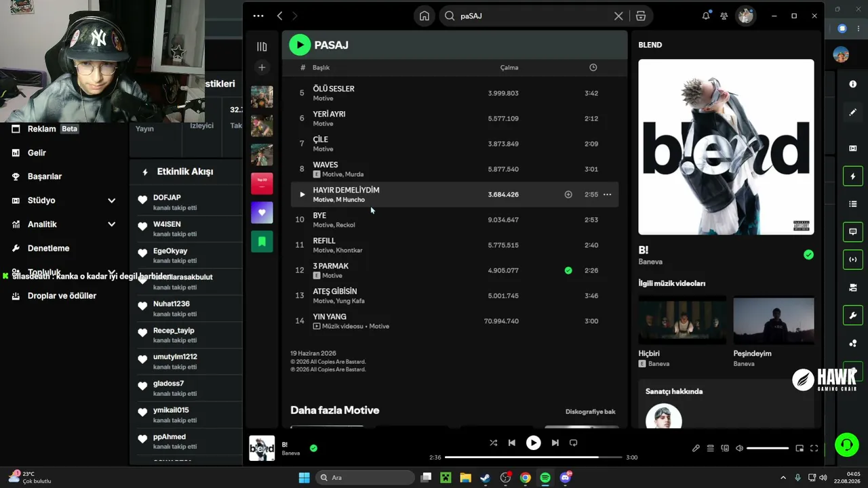868x488 pixels.
Task: Select the ÖLÜ SESLER track title
Action: (x=334, y=89)
